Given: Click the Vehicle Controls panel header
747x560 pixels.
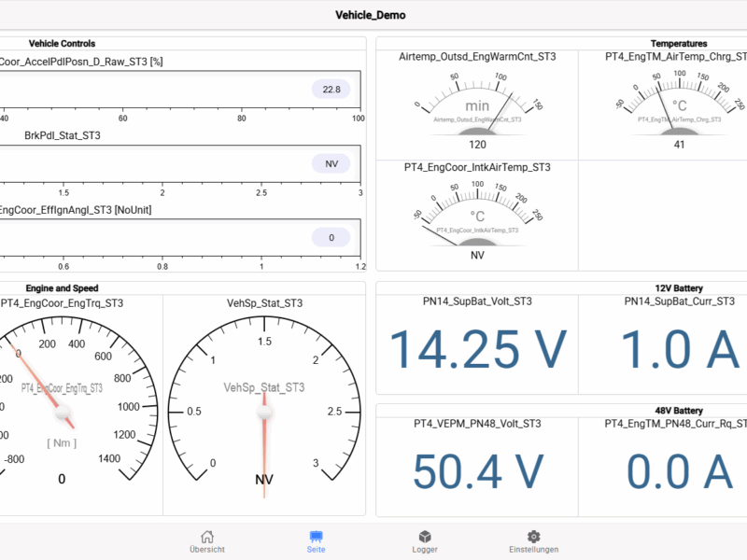Looking at the screenshot, I should (x=62, y=43).
